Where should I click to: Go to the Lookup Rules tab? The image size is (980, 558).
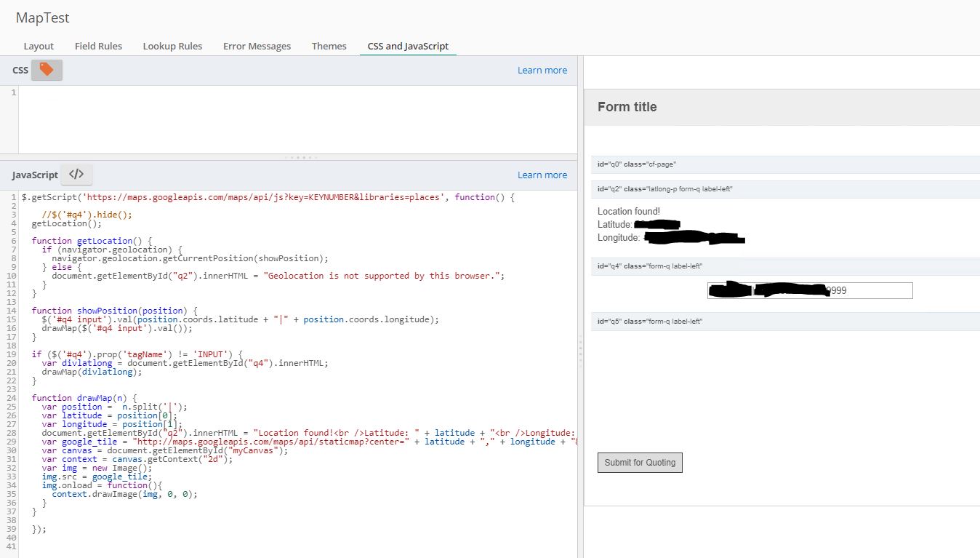tap(172, 46)
